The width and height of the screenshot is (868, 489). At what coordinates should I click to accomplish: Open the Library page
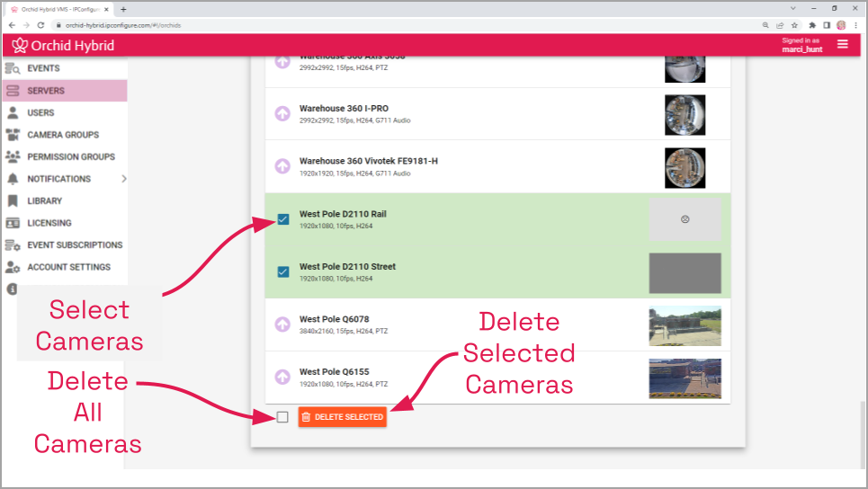click(x=65, y=200)
